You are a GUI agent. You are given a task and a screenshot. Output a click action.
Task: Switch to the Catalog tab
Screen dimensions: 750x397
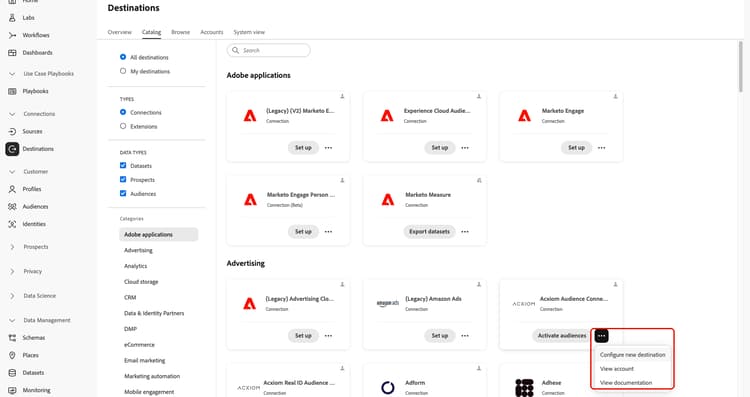151,32
